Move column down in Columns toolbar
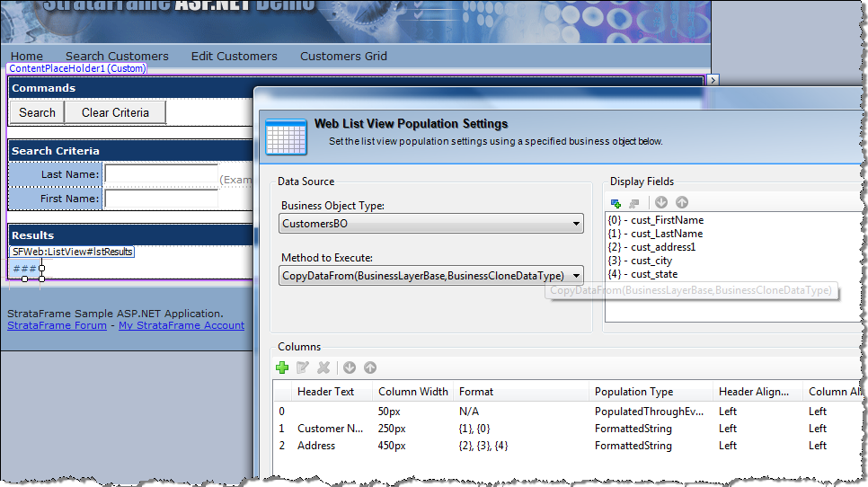 pyautogui.click(x=350, y=367)
